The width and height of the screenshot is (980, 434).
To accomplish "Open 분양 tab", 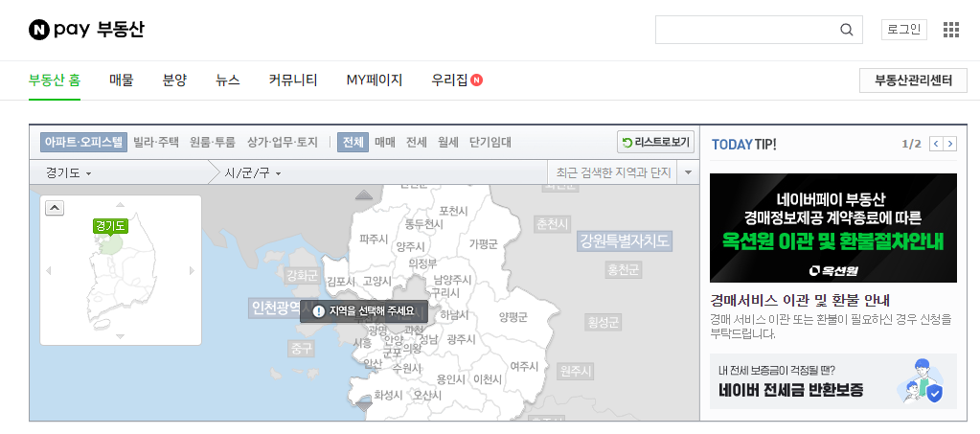I will tap(174, 80).
